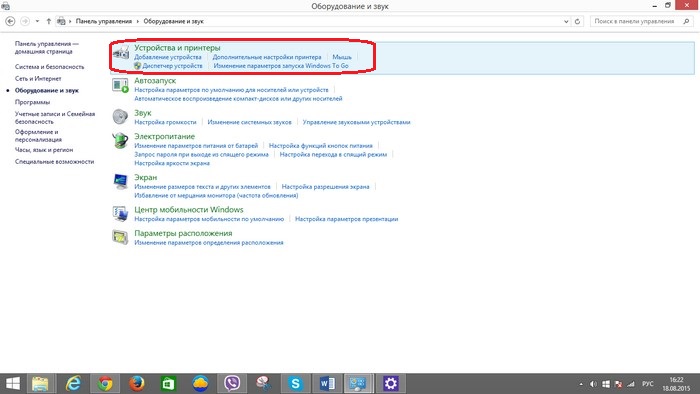This screenshot has height=394, width=700.
Task: Refresh the control panel view
Action: [577, 21]
